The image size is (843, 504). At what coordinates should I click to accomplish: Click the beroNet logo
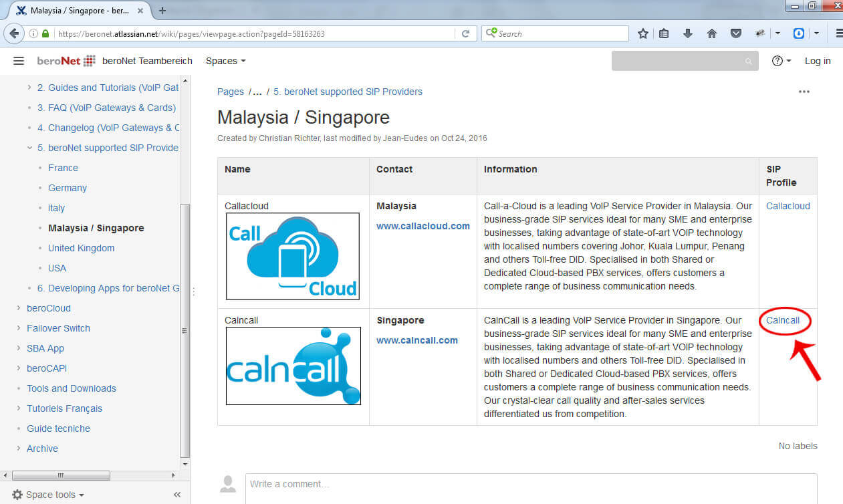(66, 61)
